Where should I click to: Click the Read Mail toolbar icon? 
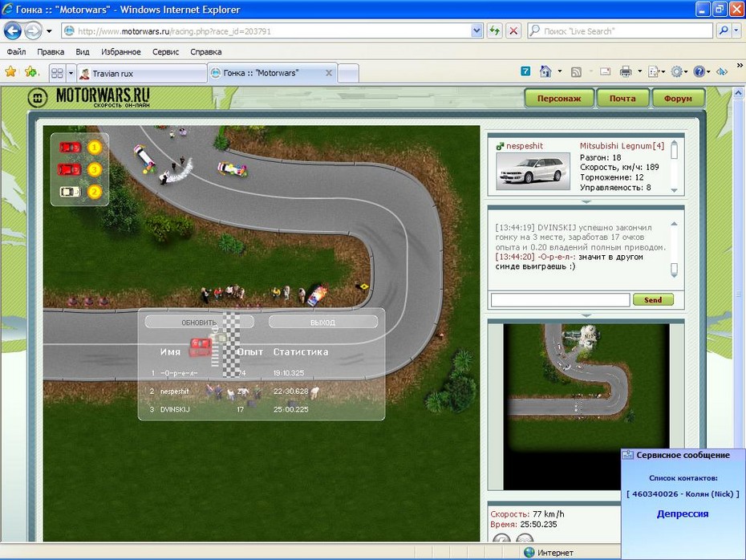click(x=605, y=72)
